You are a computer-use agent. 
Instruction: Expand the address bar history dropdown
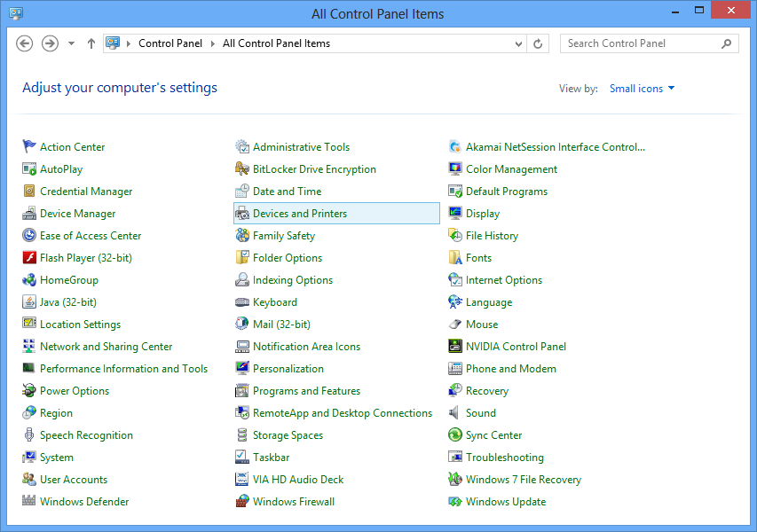518,44
